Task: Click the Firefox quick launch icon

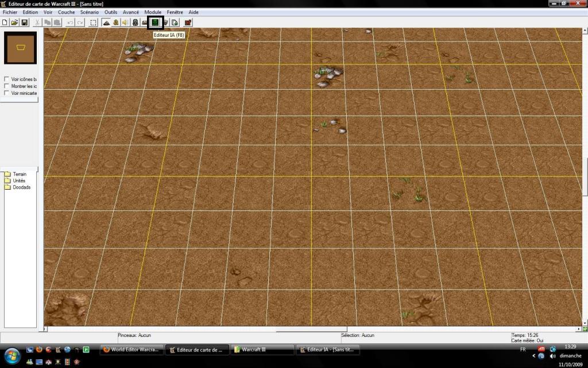Action: (x=39, y=350)
